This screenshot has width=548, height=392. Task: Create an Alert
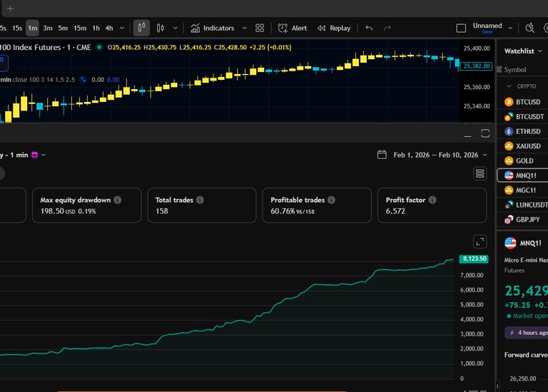[x=292, y=28]
